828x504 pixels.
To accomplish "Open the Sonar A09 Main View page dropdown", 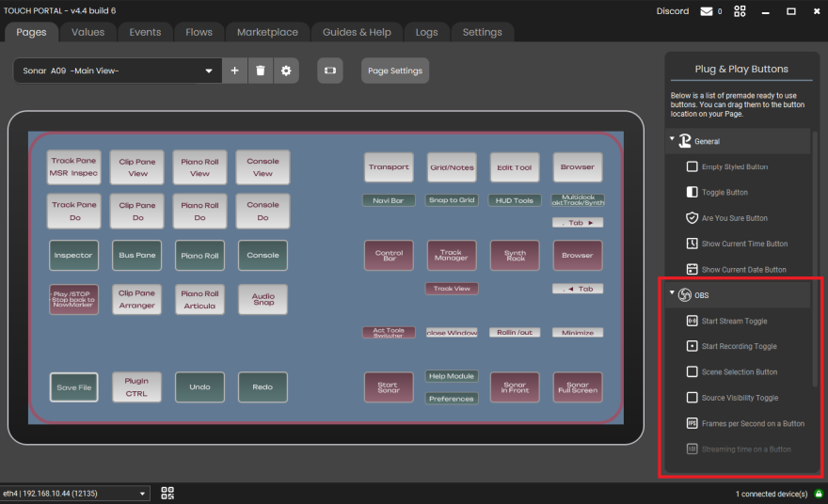I will click(117, 71).
